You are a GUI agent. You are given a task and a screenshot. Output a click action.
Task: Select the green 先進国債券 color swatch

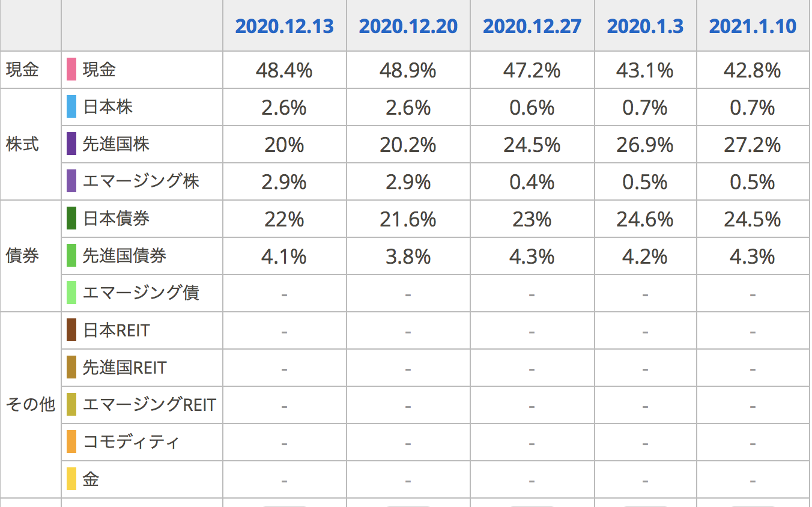pyautogui.click(x=71, y=256)
